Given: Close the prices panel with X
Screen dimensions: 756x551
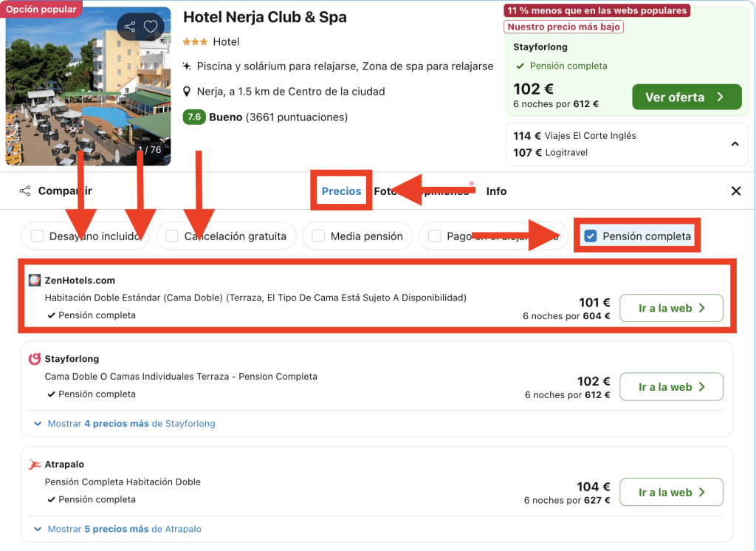Looking at the screenshot, I should [735, 191].
